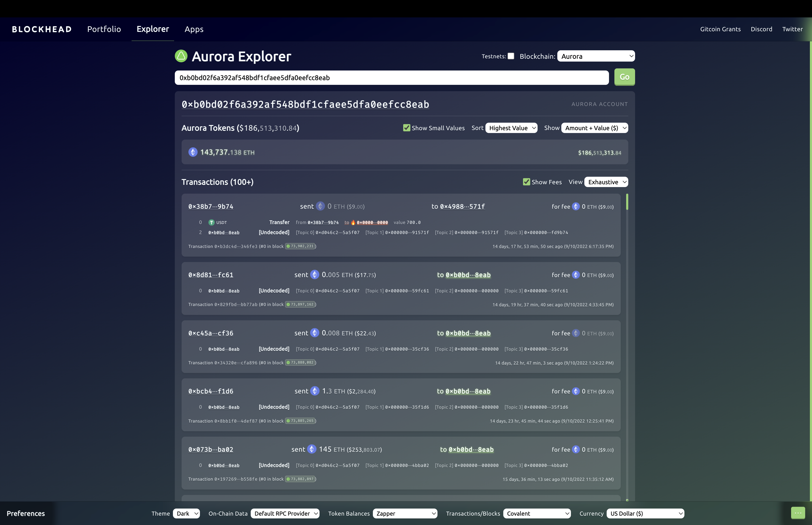
Task: Uncheck Show Small Values
Action: coord(406,128)
